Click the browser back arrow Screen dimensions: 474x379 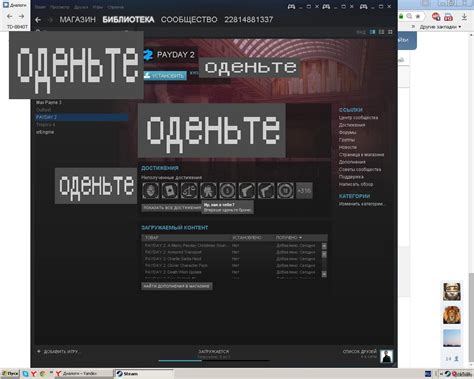point(10,16)
